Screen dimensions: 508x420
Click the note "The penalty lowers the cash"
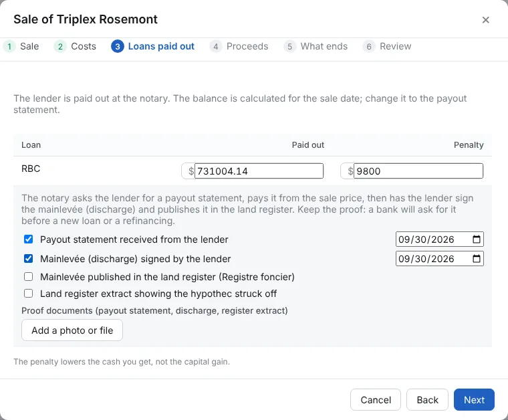pyautogui.click(x=122, y=362)
